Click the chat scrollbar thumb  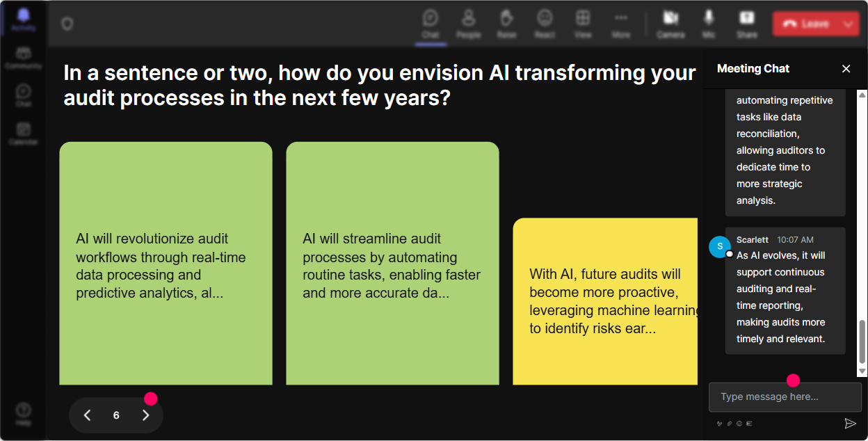pyautogui.click(x=862, y=342)
